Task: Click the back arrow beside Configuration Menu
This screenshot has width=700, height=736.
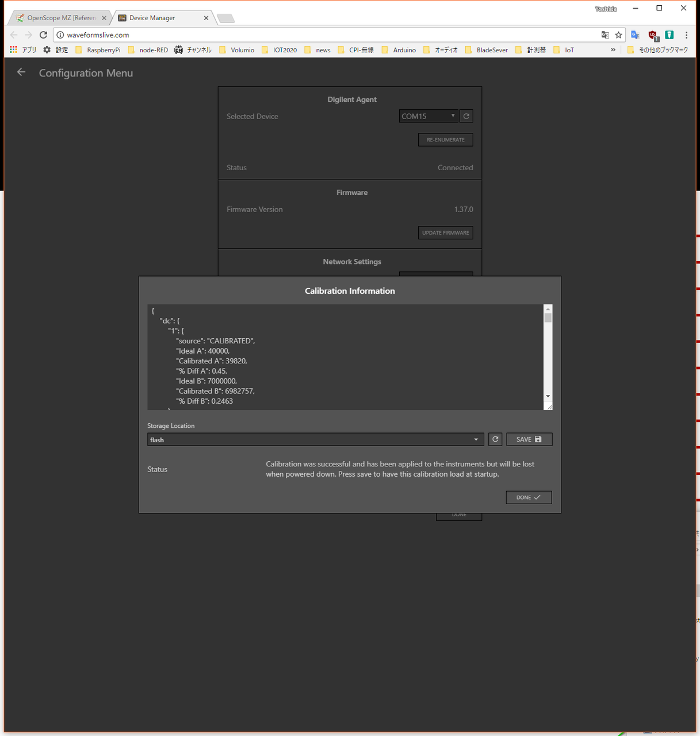Action: point(21,72)
